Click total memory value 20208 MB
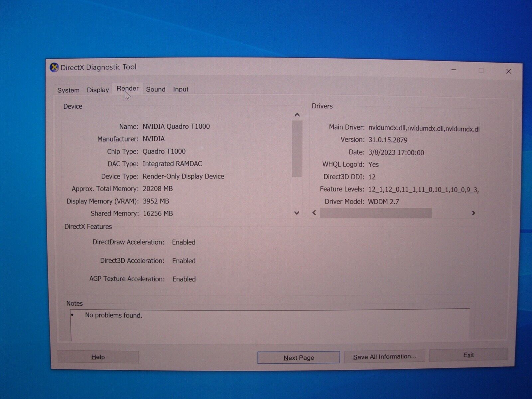Viewport: 532px width, 399px height. tap(158, 189)
